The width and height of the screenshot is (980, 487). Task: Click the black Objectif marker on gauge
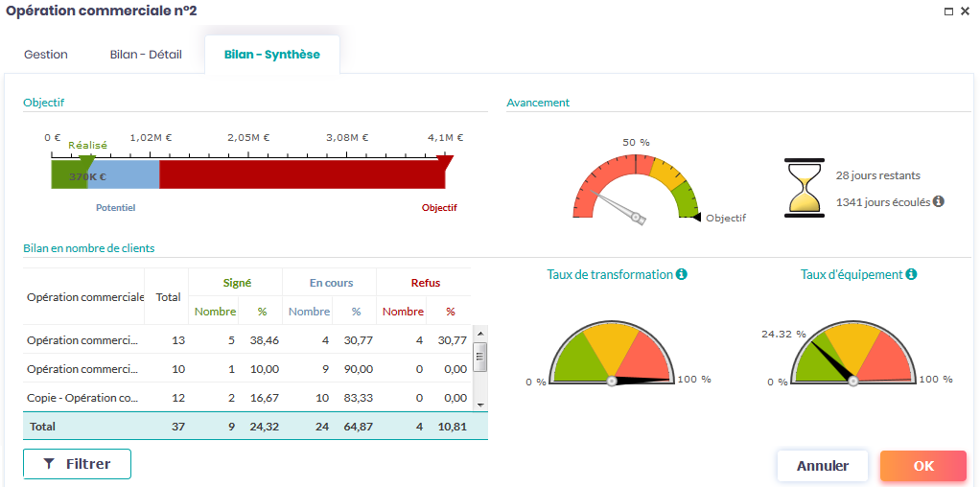pos(696,218)
